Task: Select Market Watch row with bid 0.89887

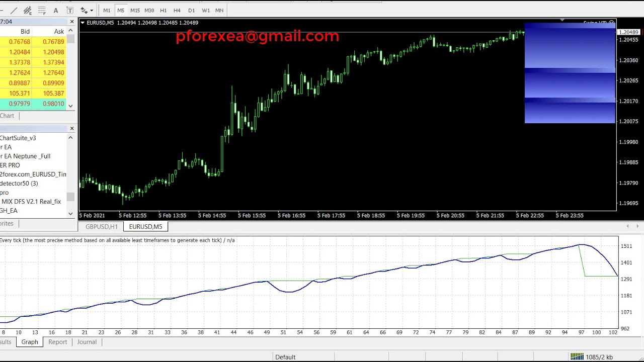Action: (x=33, y=83)
